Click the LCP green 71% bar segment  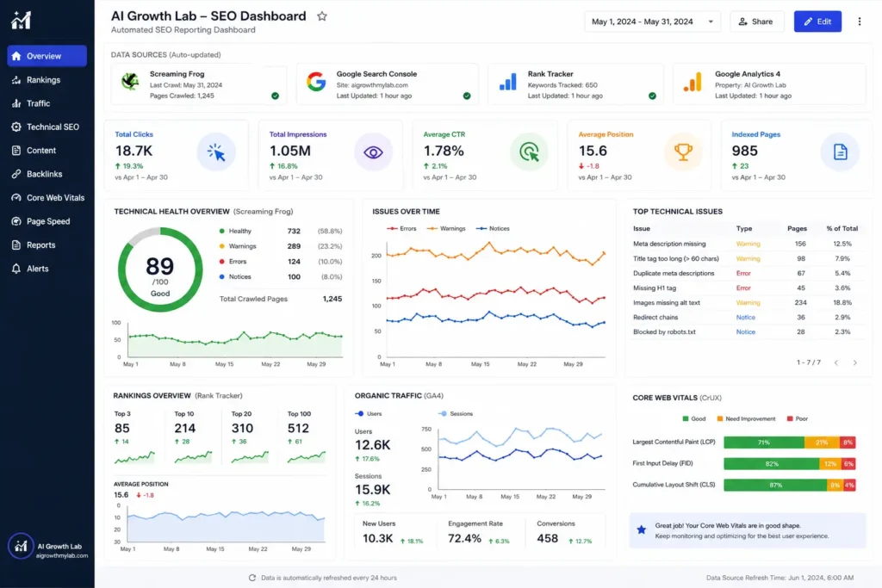tap(764, 443)
